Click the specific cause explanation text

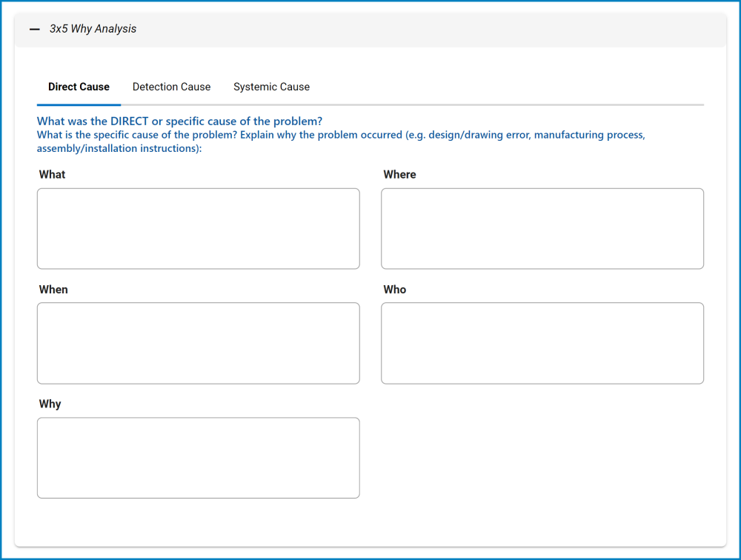point(340,141)
